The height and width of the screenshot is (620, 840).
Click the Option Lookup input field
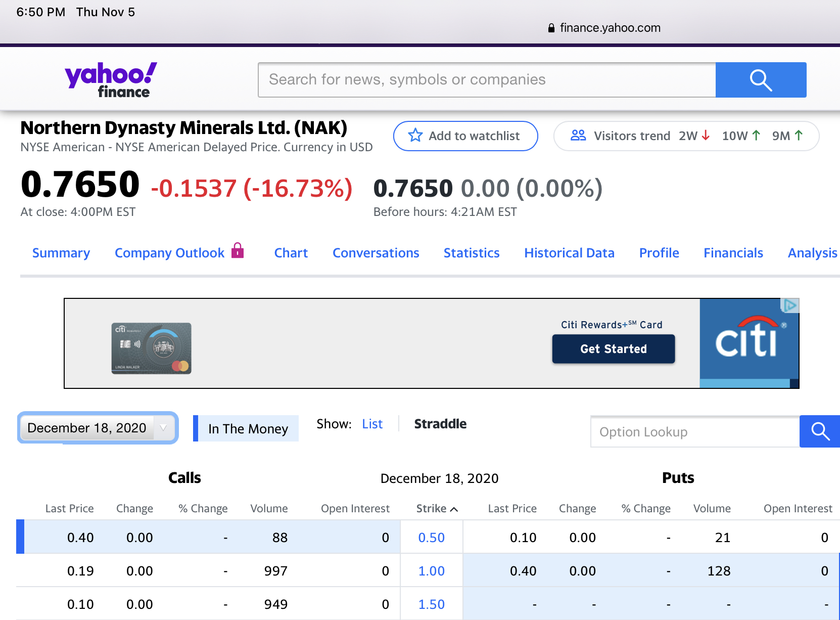tap(694, 432)
